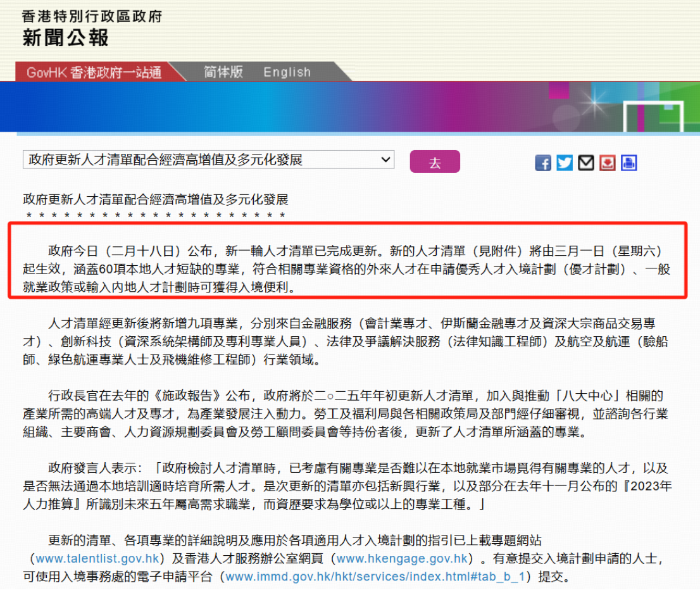700x590 pixels.
Task: Click the colorful header banner image
Action: [x=350, y=106]
